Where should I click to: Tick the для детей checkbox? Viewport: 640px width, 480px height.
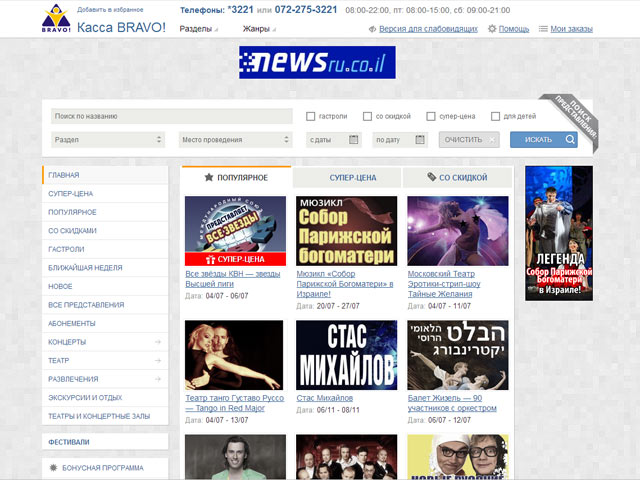click(x=495, y=116)
